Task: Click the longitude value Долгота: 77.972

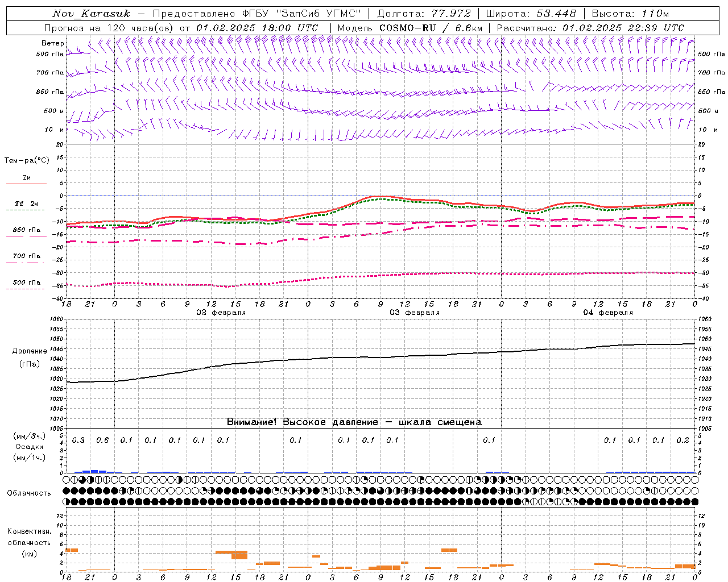Action: point(424,14)
